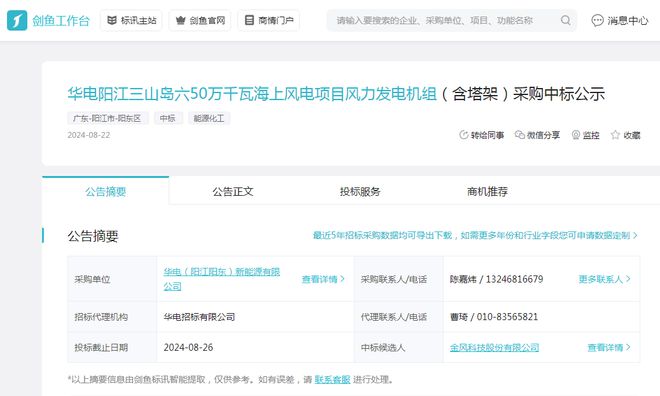
Task: Click the 能源化工 tag
Action: tap(209, 118)
